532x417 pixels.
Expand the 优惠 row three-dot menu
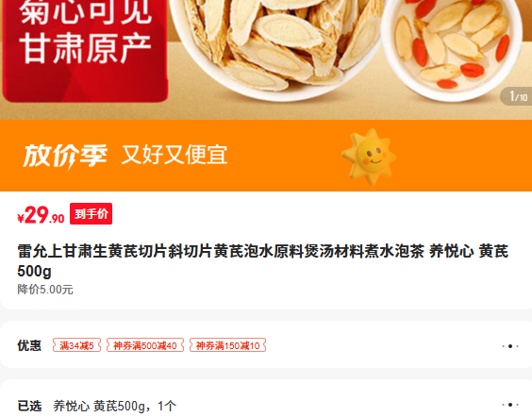(510, 346)
